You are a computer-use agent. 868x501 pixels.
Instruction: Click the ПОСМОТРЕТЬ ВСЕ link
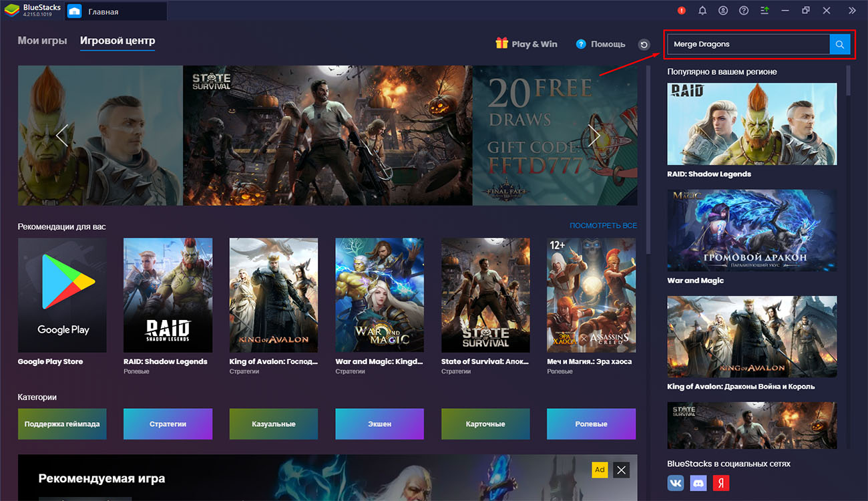[603, 226]
